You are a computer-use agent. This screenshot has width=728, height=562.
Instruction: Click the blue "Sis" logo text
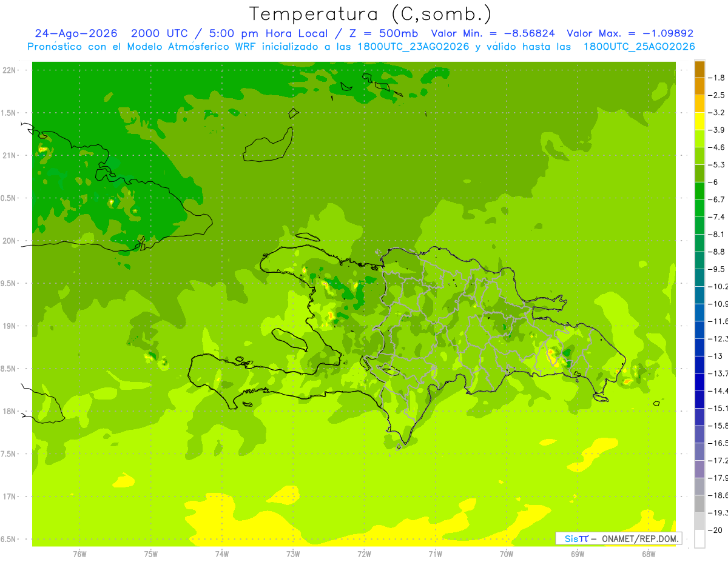[x=571, y=538]
